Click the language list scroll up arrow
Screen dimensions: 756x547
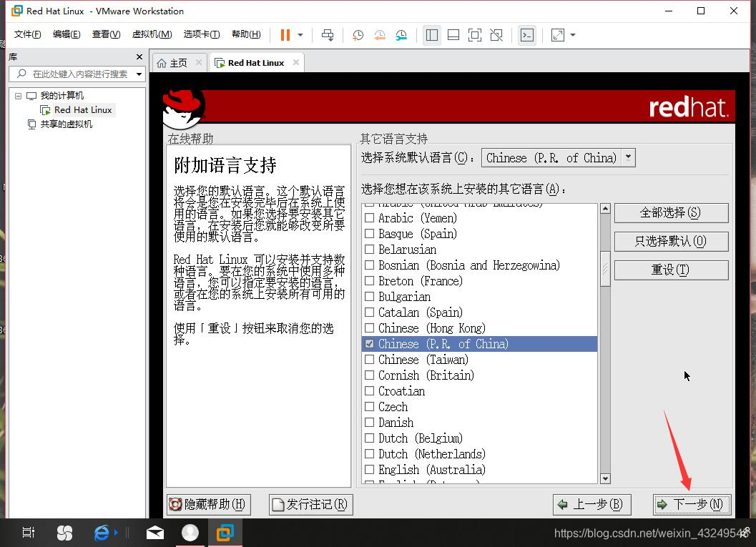(605, 209)
